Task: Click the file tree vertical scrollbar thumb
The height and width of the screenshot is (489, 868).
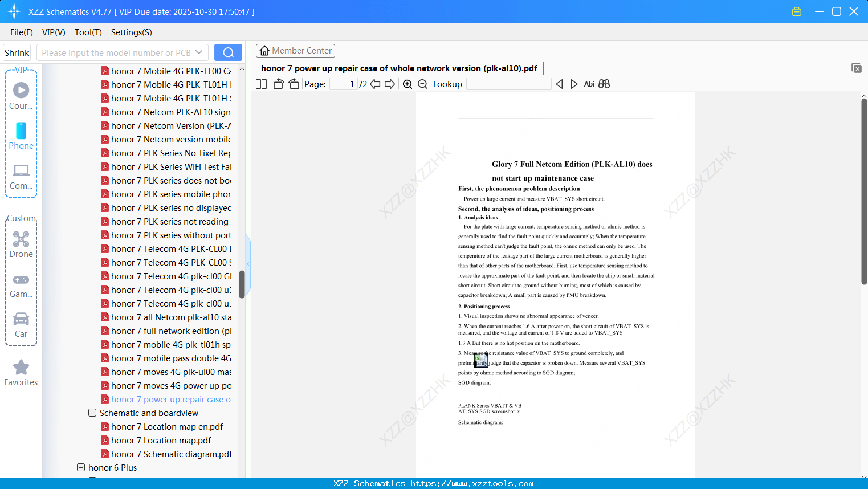Action: click(242, 284)
